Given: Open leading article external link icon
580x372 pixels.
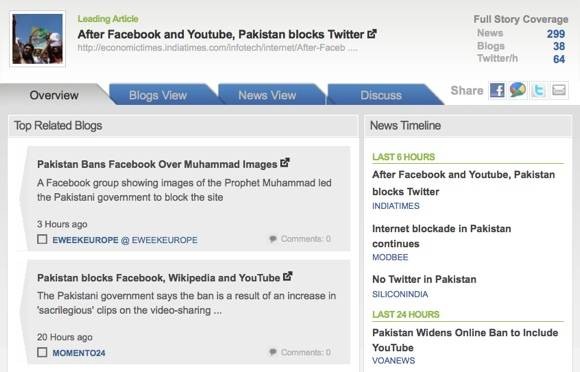Looking at the screenshot, I should point(372,34).
